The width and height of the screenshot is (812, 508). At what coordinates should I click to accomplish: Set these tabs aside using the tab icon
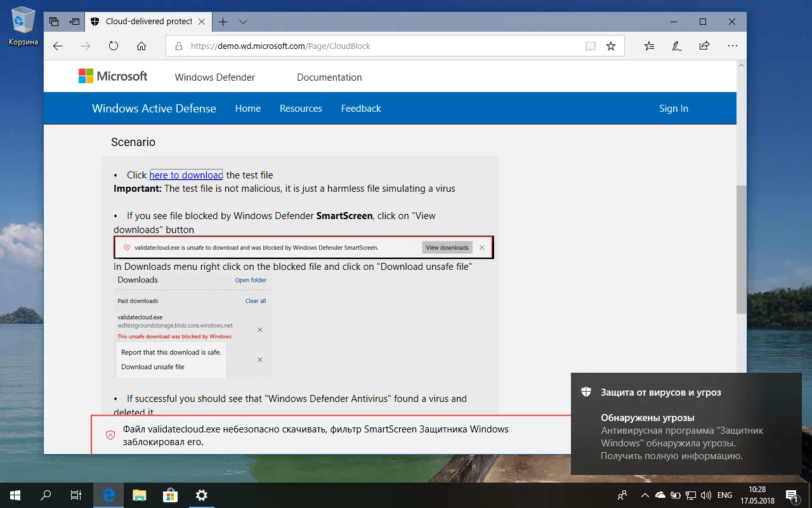tap(74, 22)
